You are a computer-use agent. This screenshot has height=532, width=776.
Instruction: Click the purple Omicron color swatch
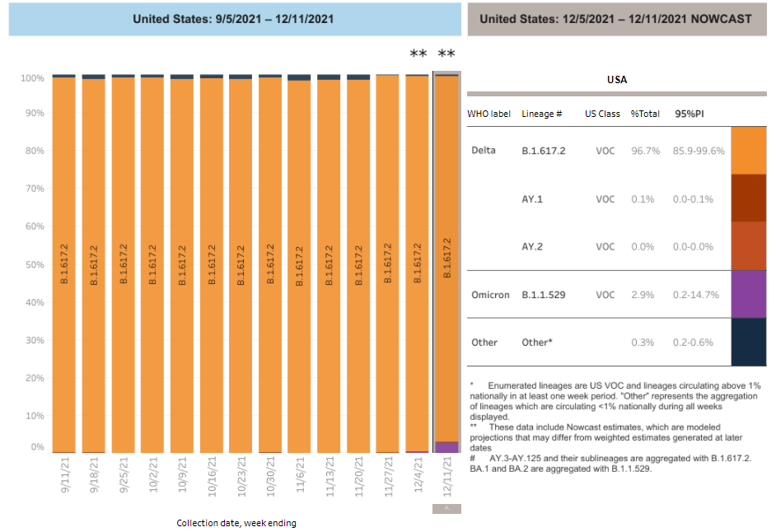[x=748, y=294]
